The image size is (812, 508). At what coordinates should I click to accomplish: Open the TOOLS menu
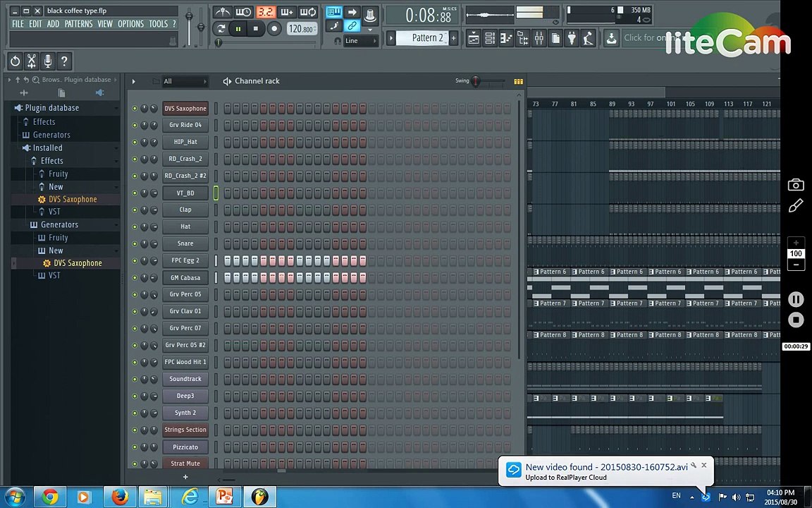click(159, 24)
